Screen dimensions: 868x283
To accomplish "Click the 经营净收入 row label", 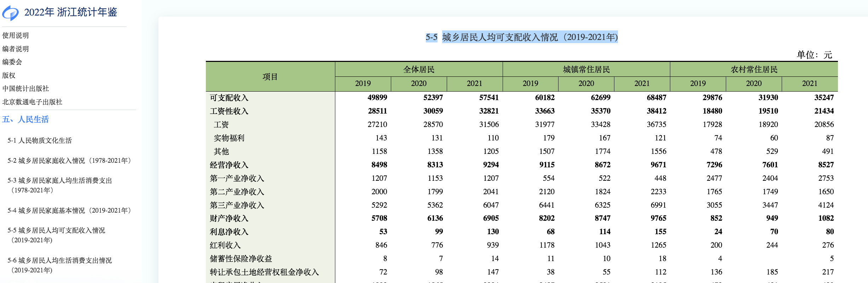I will (x=229, y=165).
